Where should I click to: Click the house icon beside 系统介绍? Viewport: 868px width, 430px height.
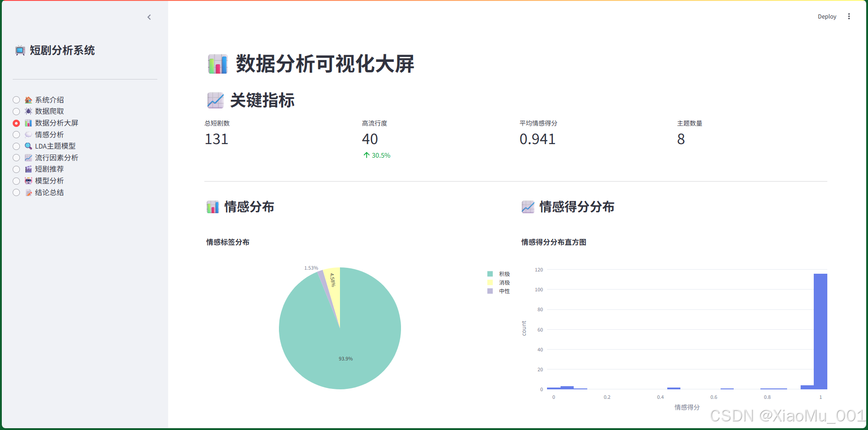pyautogui.click(x=28, y=100)
